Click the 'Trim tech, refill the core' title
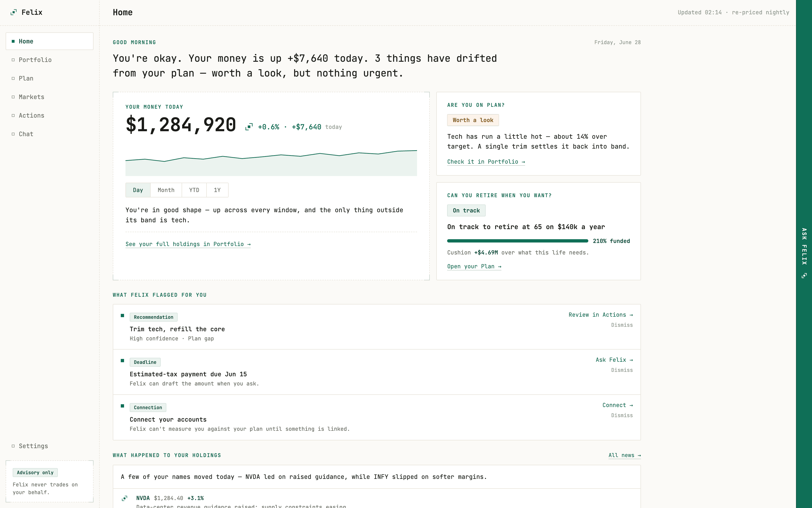Screen dimensions: 812x508 coord(177,329)
